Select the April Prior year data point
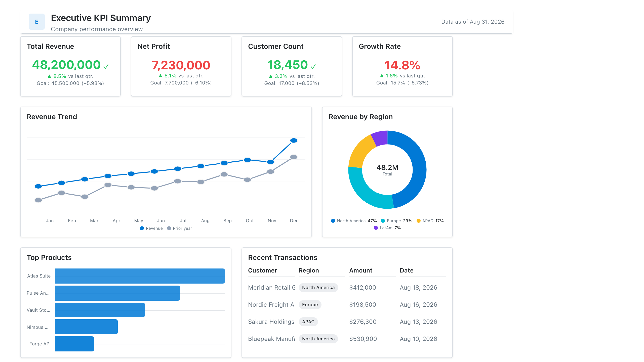Screen dimensions: 644x362 click(108, 185)
